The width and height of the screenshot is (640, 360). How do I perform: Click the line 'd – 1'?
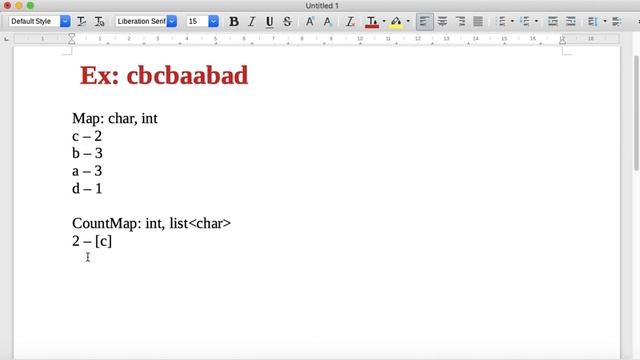(87, 189)
